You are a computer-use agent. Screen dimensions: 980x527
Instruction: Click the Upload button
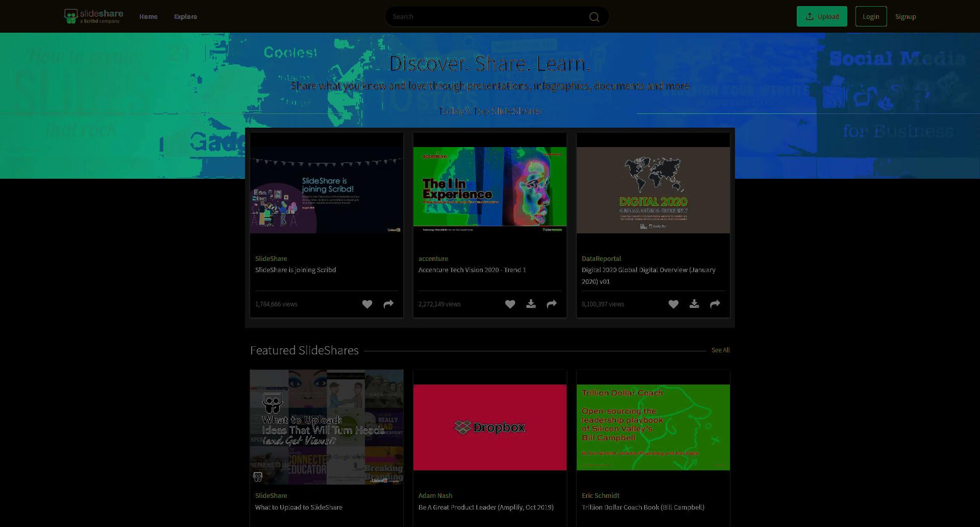822,16
